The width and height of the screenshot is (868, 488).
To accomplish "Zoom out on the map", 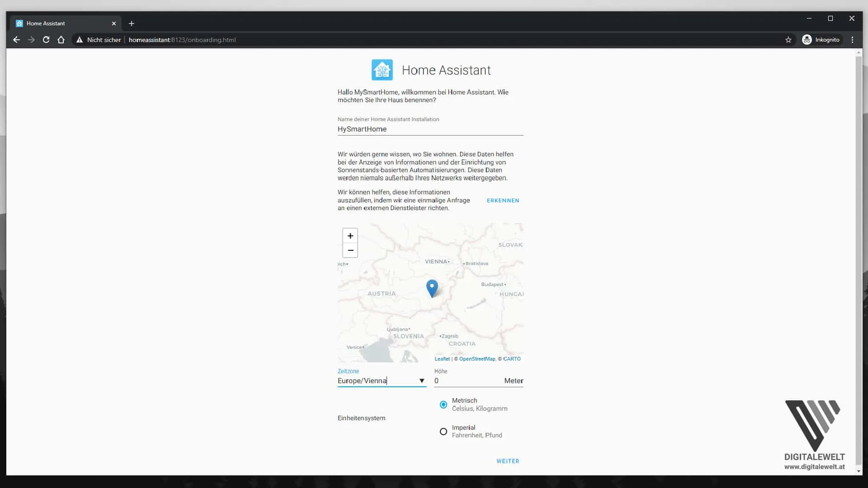I will tap(350, 250).
